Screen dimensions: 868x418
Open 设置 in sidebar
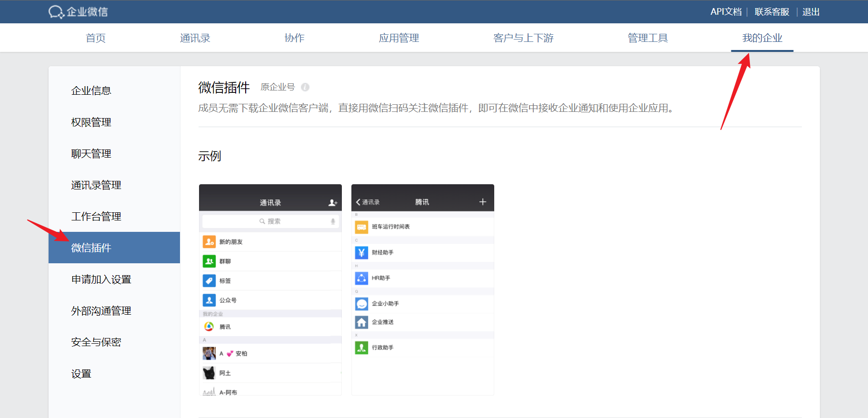pos(114,374)
